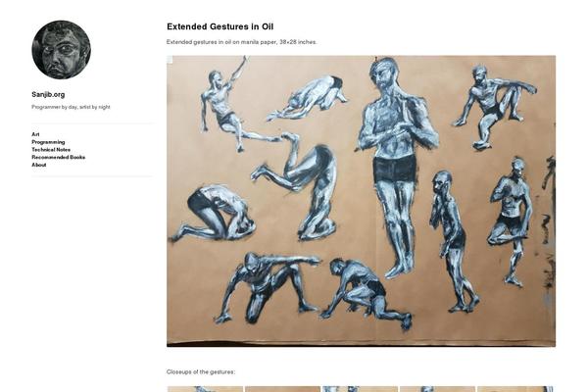Click the first closeup thumbnail

[205, 389]
